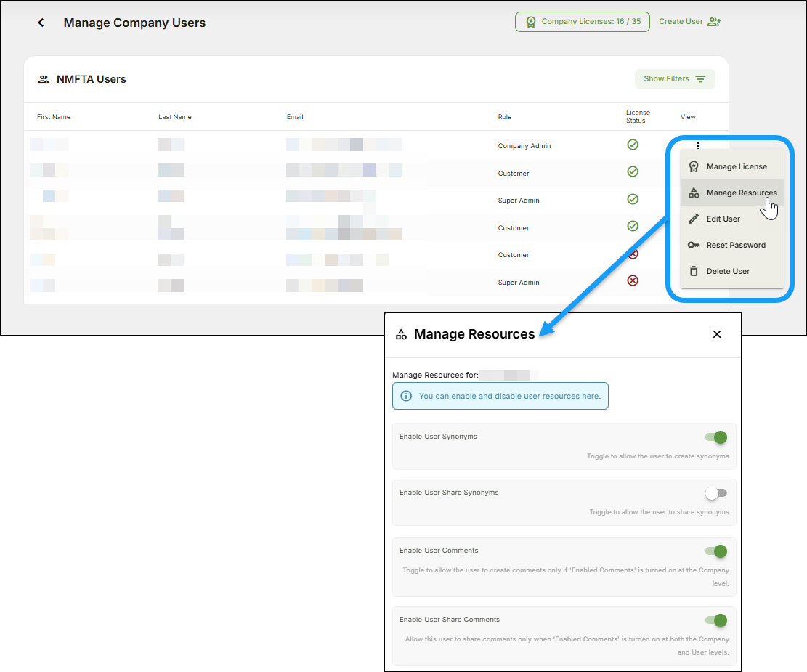This screenshot has width=807, height=672.
Task: Disable the Enable User Comments toggle
Action: coord(715,551)
